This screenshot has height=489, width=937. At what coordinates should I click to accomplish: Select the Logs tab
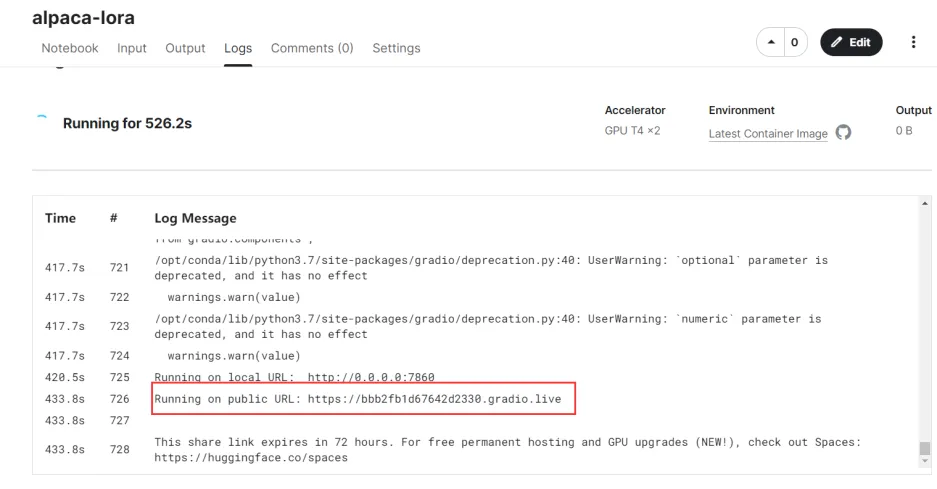[x=238, y=48]
